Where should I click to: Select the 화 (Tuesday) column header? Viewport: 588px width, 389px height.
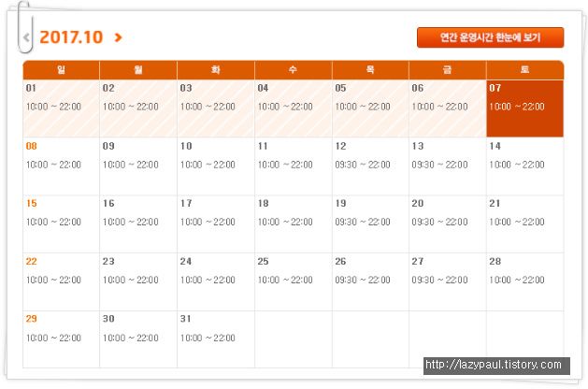point(216,70)
